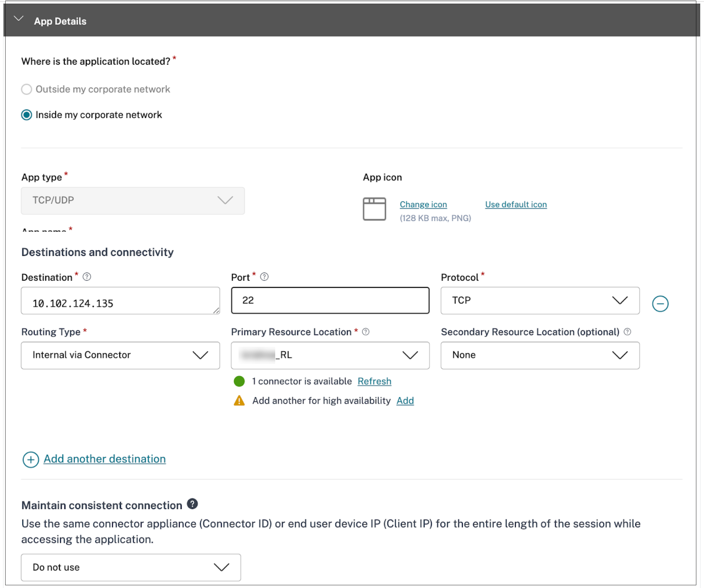
Task: Click Secondary Resource Location help icon
Action: [627, 332]
